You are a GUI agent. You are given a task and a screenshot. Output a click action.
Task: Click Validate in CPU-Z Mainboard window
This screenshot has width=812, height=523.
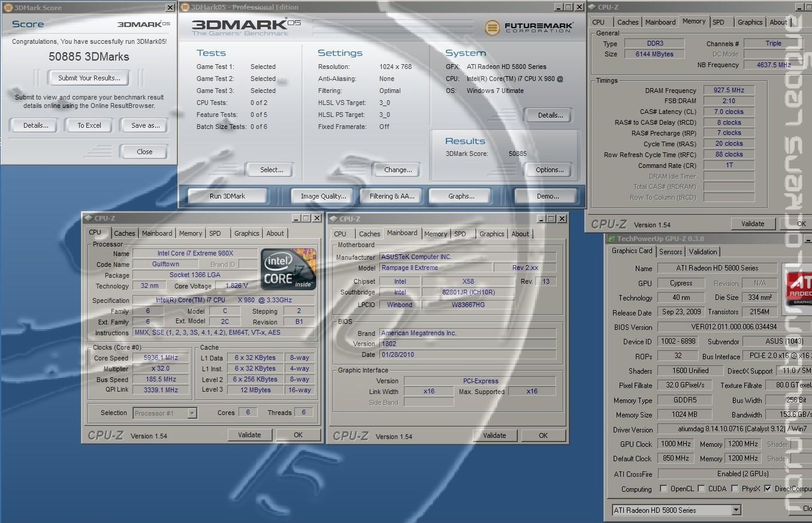click(494, 436)
